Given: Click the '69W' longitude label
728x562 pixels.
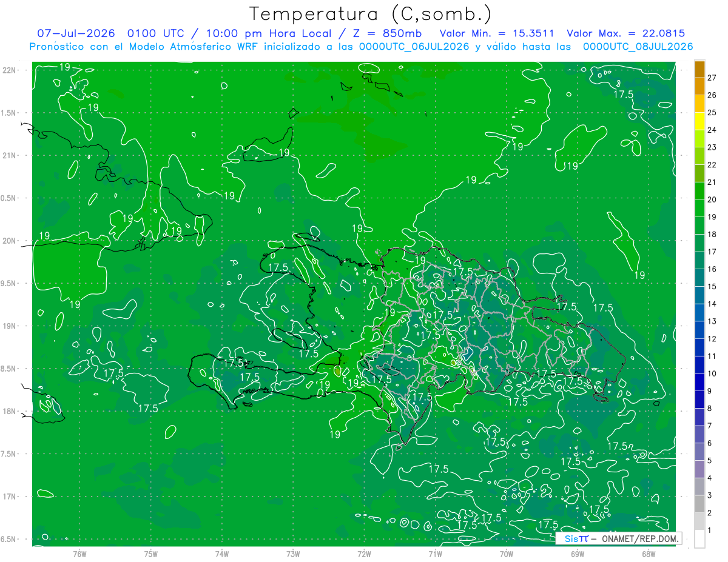Looking at the screenshot, I should pyautogui.click(x=578, y=554).
